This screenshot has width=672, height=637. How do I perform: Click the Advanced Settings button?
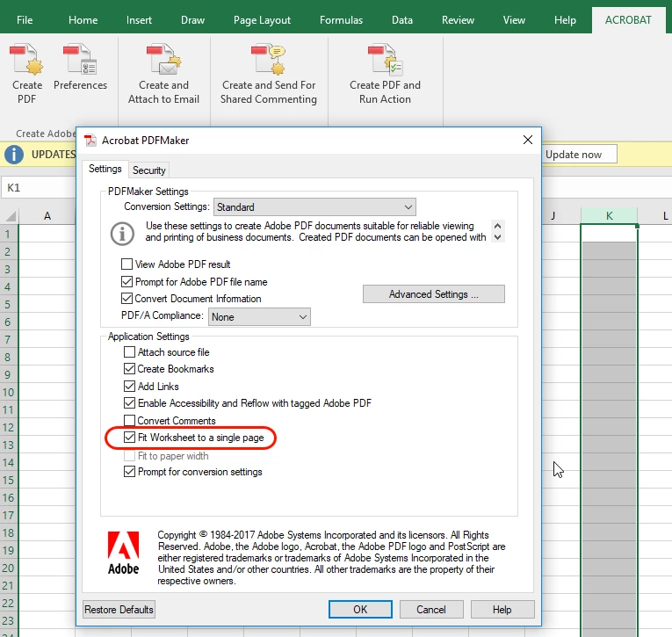tap(434, 294)
